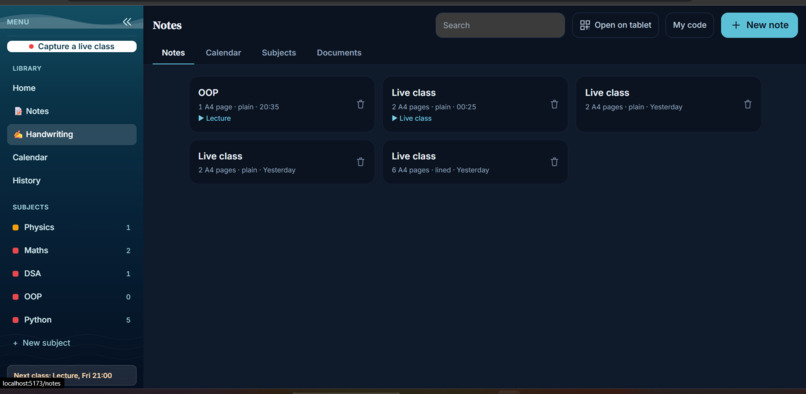
Task: Click the Physics orange color marker
Action: point(15,227)
